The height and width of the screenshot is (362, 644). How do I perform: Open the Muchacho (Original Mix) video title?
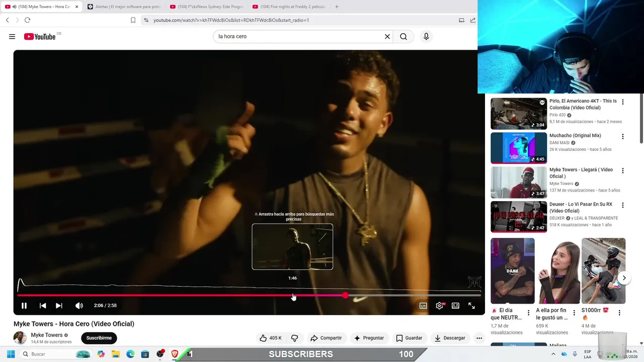[x=575, y=136]
